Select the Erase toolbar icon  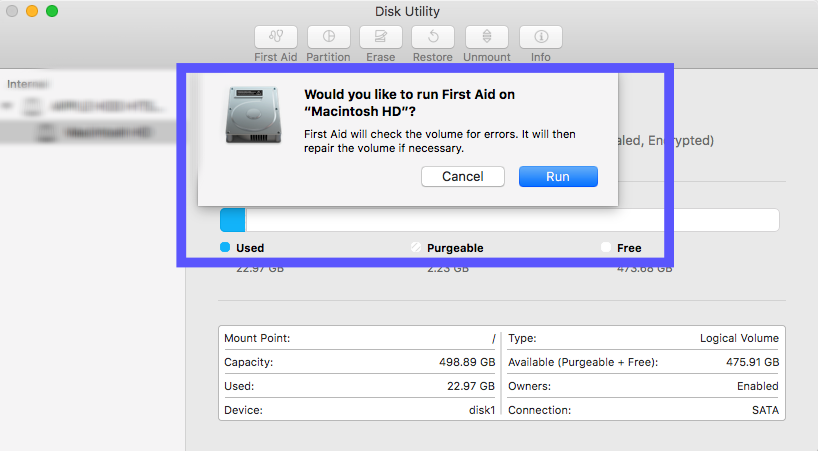point(381,37)
